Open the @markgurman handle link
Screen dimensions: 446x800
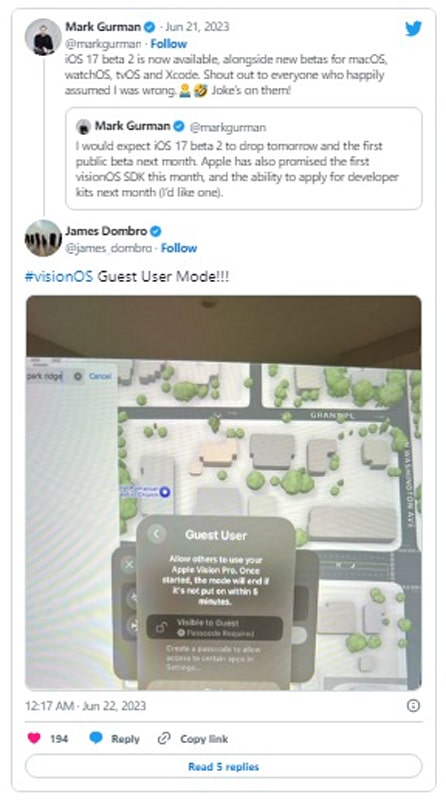103,44
